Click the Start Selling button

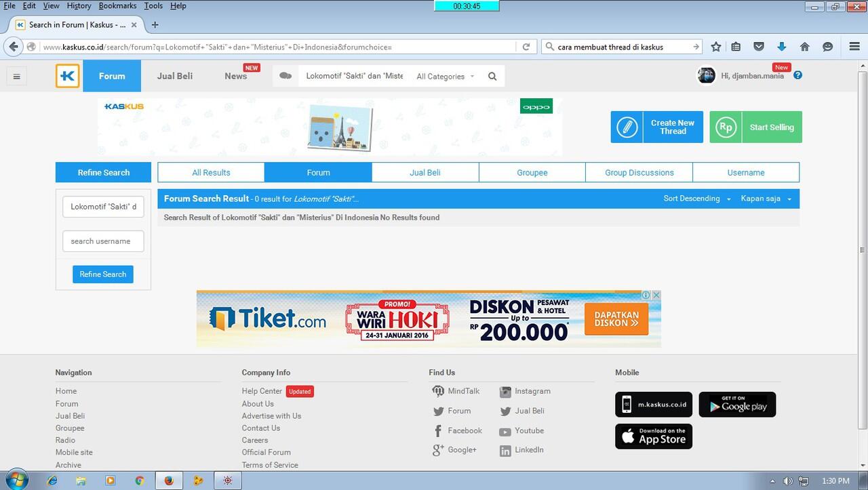click(x=756, y=127)
